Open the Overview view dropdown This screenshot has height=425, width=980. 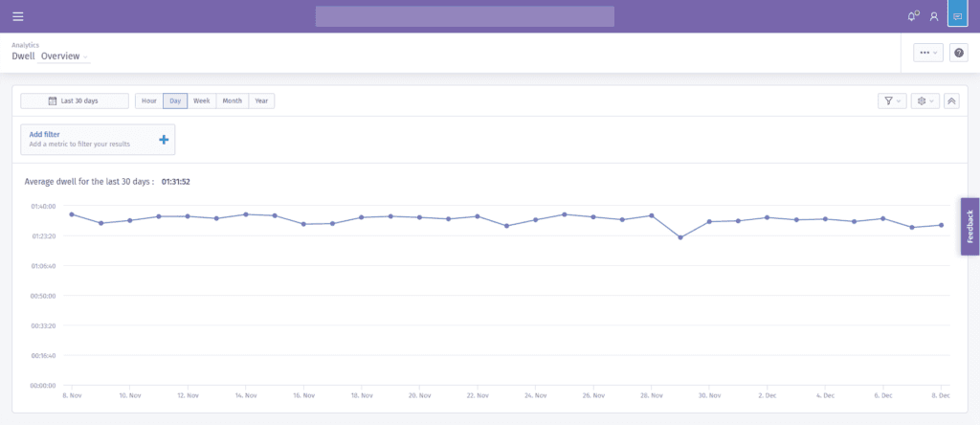tap(64, 56)
